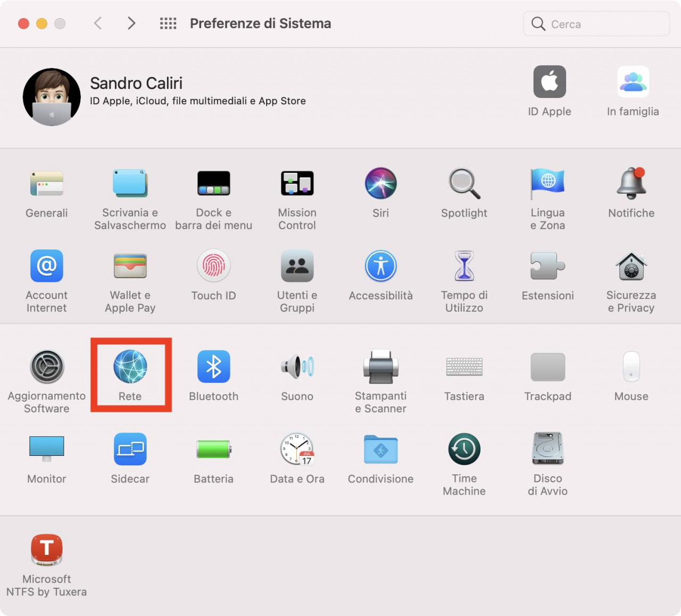Open Scrivania e Salvaschermo settings
Screen dimensions: 681x616
[130, 184]
